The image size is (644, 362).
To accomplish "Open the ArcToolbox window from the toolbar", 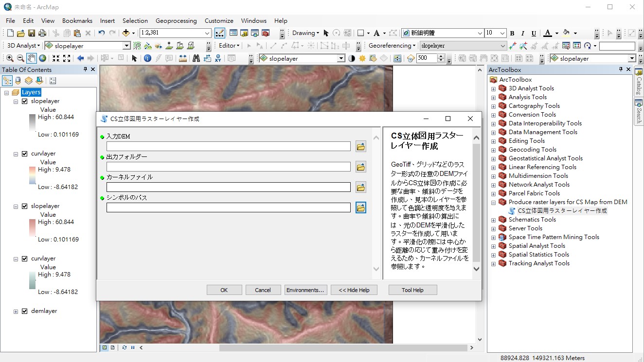I will 266,33.
